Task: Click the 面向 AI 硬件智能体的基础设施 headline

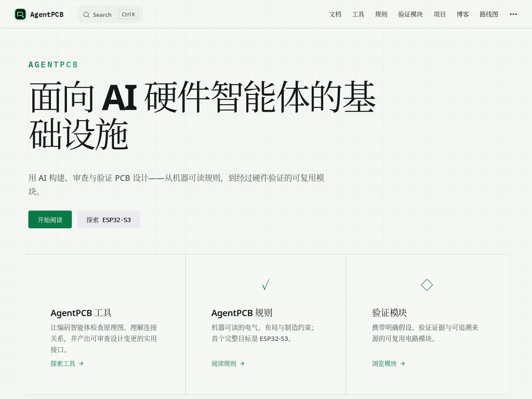Action: pyautogui.click(x=203, y=115)
